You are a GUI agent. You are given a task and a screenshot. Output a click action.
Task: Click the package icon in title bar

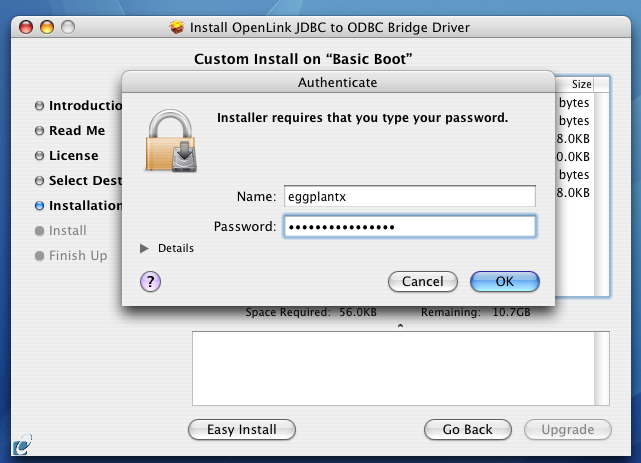177,27
